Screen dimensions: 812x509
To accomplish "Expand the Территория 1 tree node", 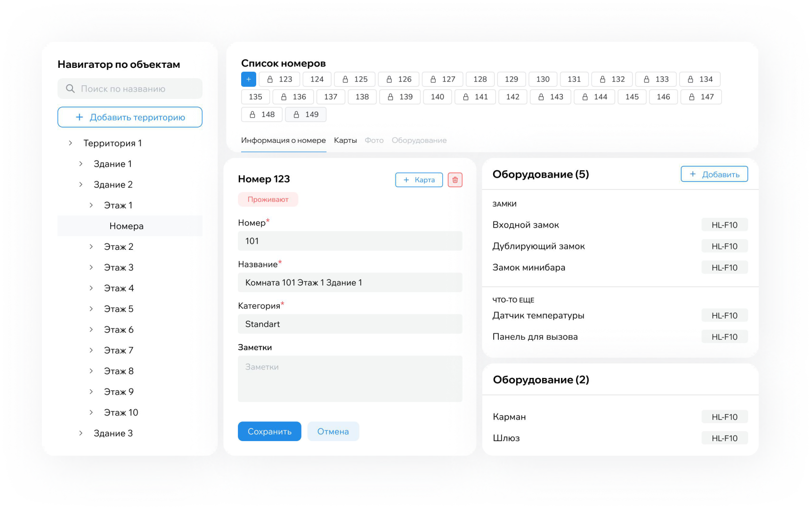I will point(71,143).
